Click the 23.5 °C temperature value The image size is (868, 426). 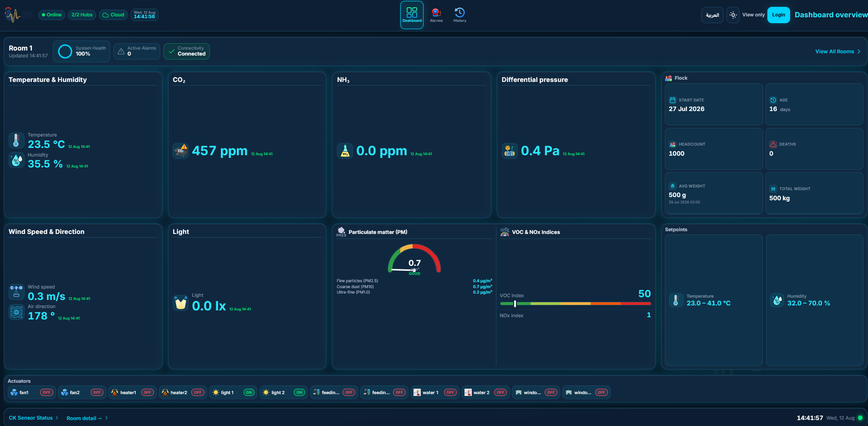pyautogui.click(x=46, y=144)
